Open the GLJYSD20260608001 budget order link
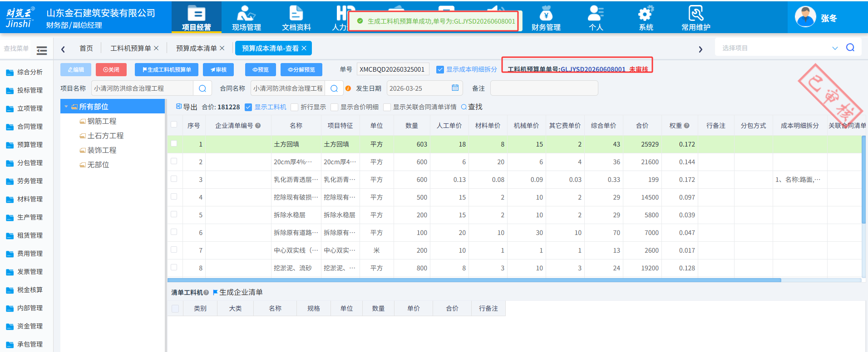This screenshot has height=352, width=868. tap(593, 69)
